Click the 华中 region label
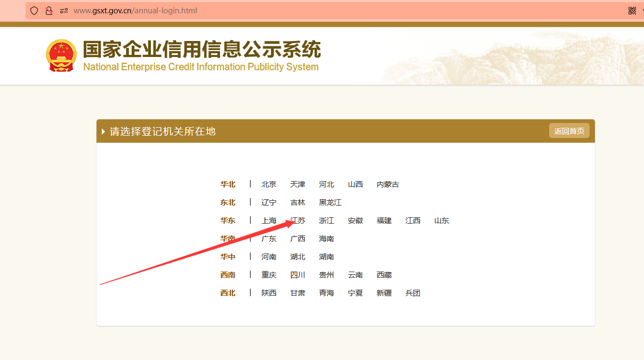The width and height of the screenshot is (644, 360). (x=228, y=257)
